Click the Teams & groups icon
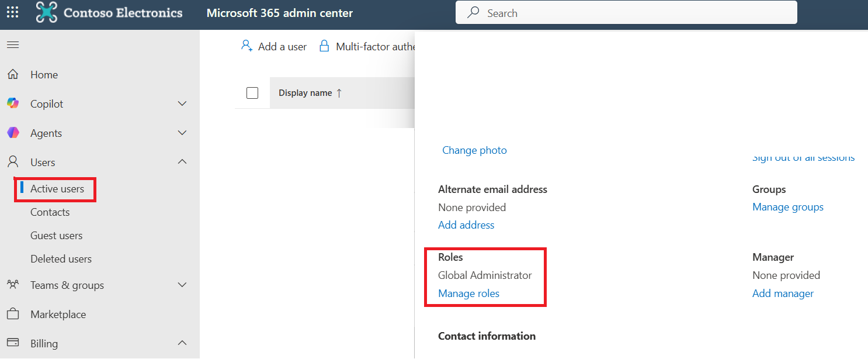The height and width of the screenshot is (359, 868). click(x=12, y=285)
